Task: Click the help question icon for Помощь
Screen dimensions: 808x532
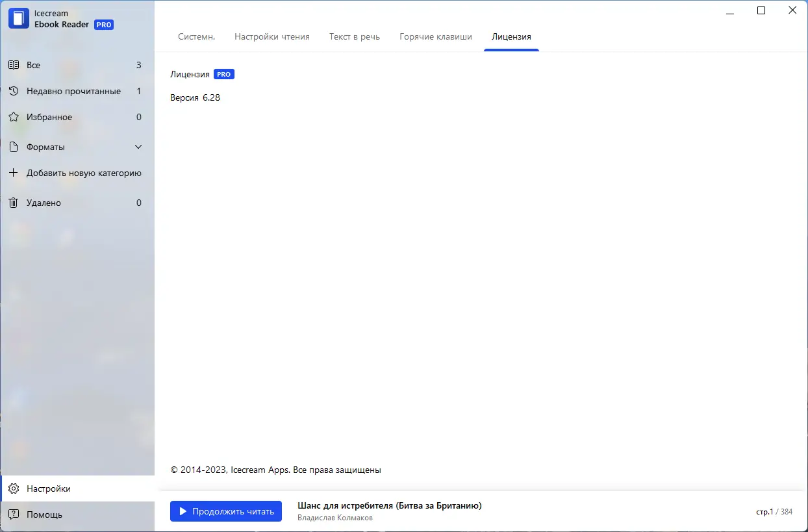Action: [14, 514]
